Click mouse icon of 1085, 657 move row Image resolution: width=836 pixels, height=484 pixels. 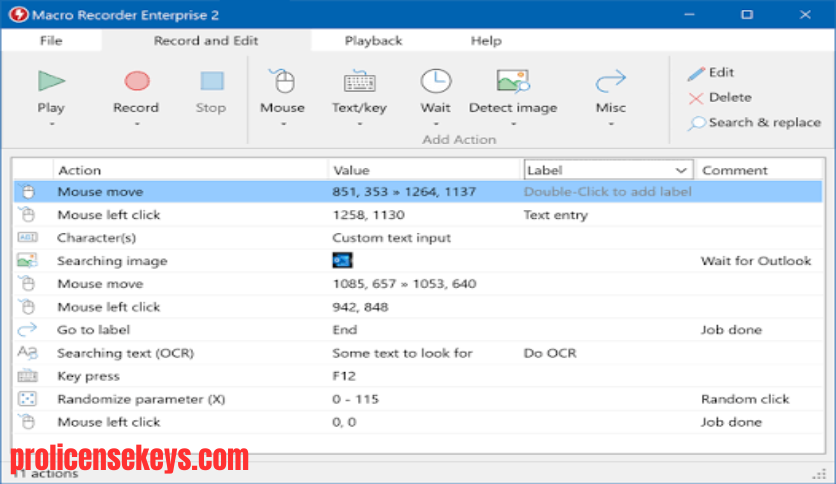point(27,283)
